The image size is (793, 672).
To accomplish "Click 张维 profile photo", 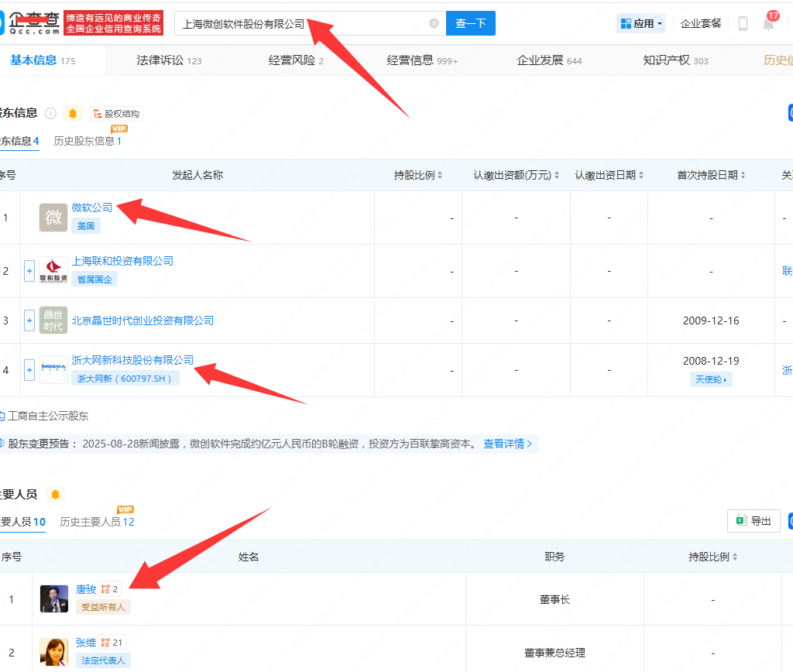I will (x=54, y=653).
